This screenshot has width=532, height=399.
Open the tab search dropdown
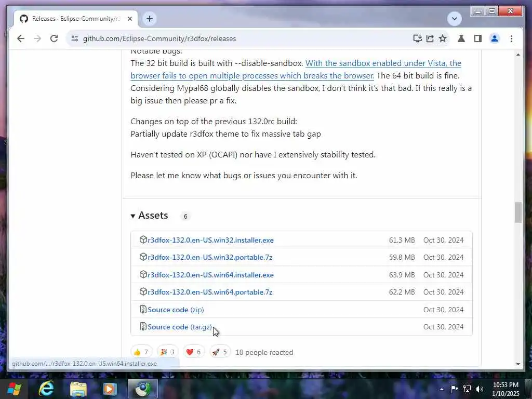(454, 19)
